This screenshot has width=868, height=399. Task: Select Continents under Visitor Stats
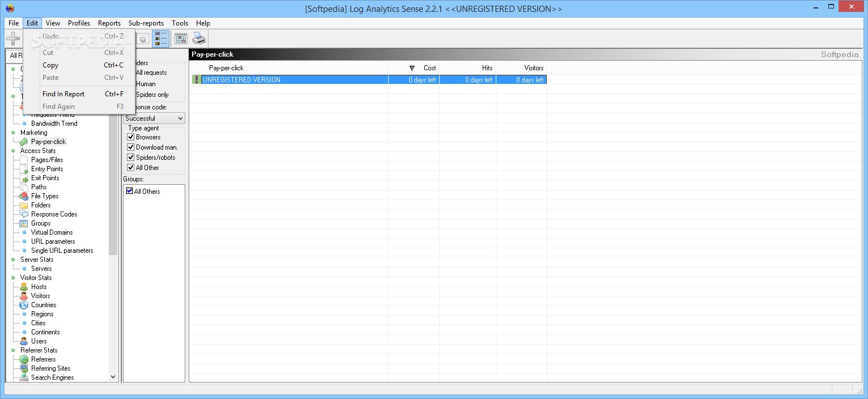45,332
